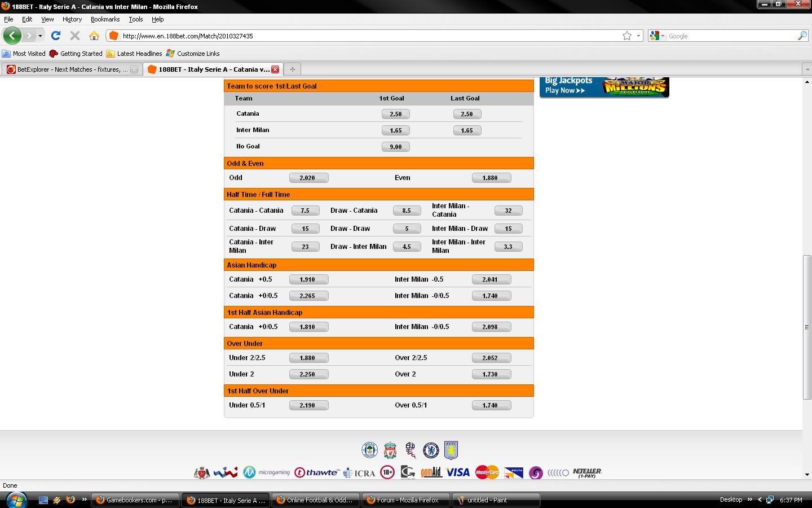Select Under 2/2.5 odds 1.880

click(x=308, y=358)
